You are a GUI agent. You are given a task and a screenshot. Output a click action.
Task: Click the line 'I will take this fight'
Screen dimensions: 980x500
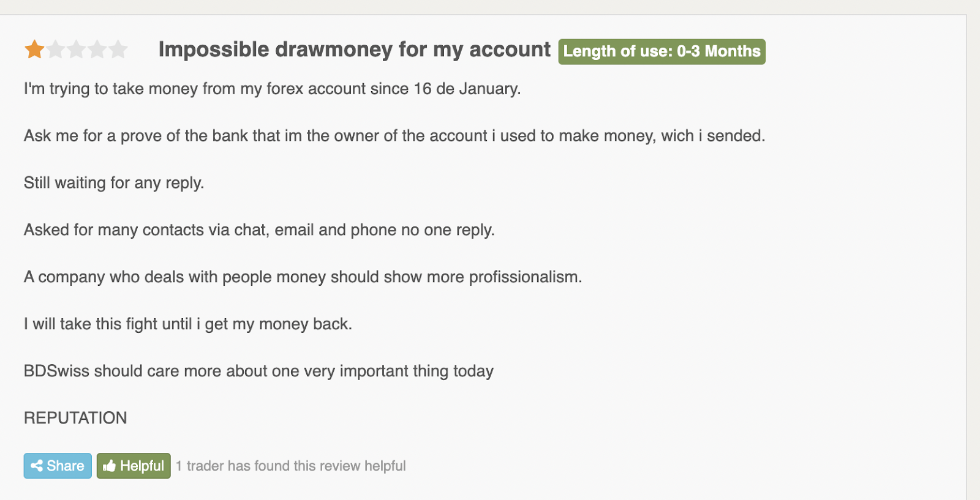pyautogui.click(x=188, y=324)
